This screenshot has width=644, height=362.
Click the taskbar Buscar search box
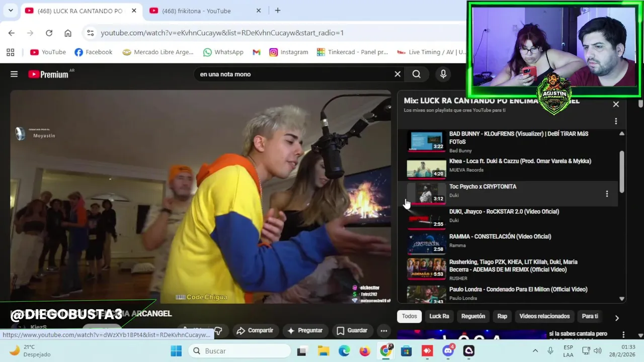click(239, 351)
